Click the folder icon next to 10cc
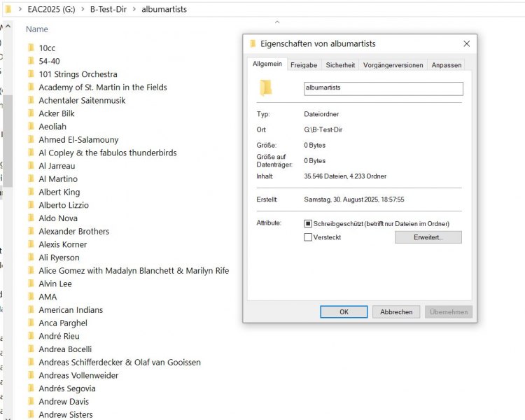 click(31, 48)
